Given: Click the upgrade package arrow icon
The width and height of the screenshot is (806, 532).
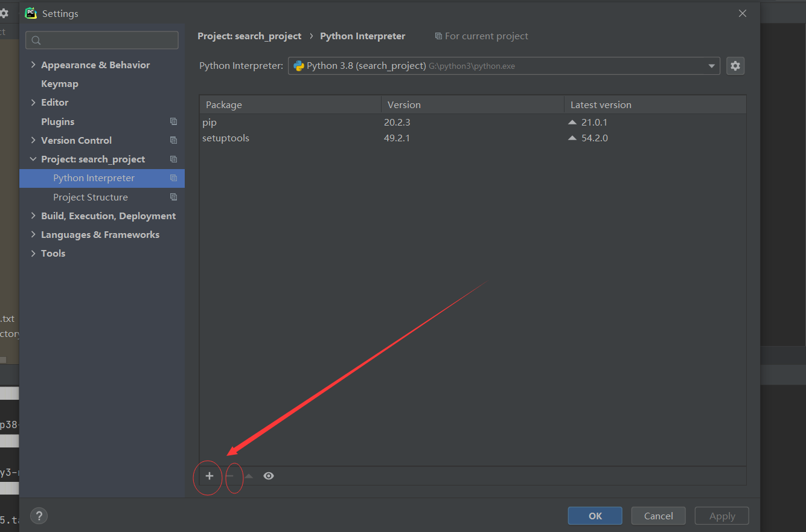Looking at the screenshot, I should pyautogui.click(x=249, y=476).
